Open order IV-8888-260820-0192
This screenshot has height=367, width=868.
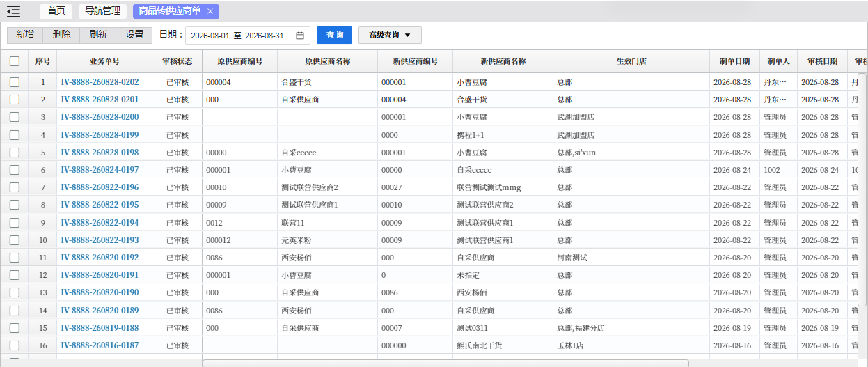pos(100,258)
